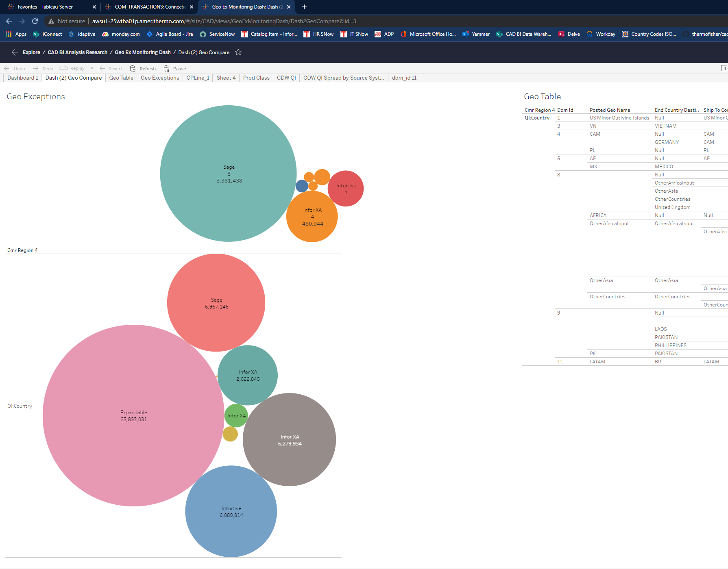Open the Delve bookmark
This screenshot has height=569, width=728.
569,34
